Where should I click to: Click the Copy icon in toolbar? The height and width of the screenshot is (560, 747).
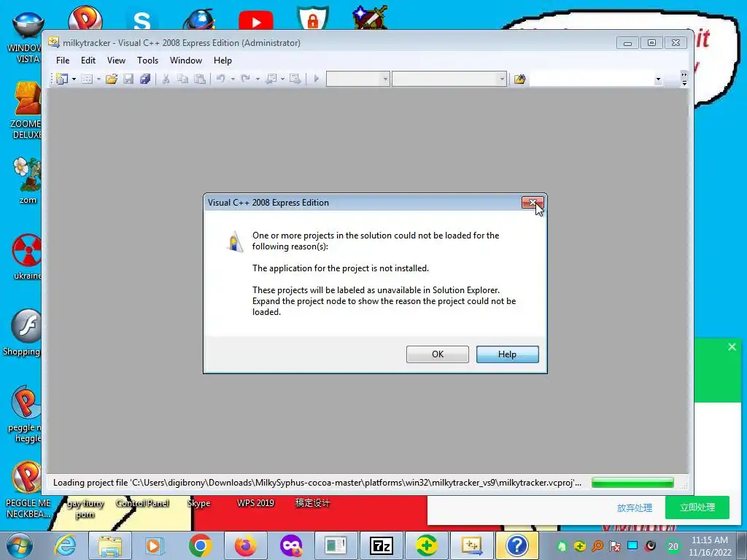(182, 79)
